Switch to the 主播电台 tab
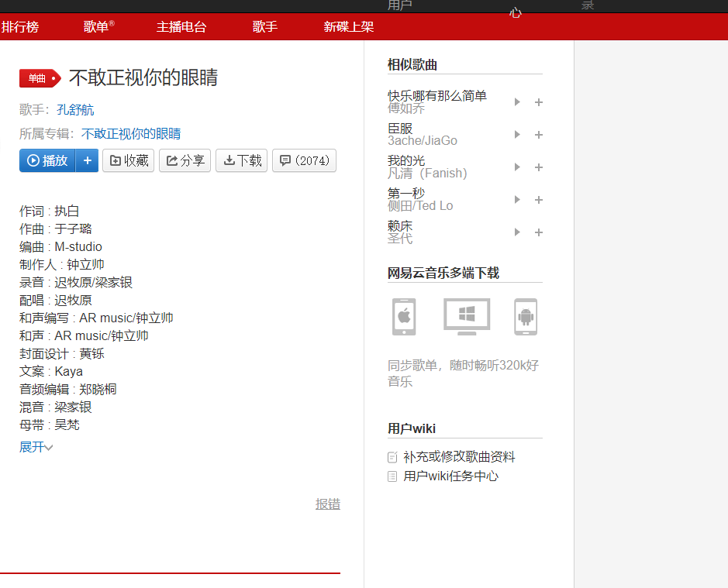728x588 pixels. point(181,27)
